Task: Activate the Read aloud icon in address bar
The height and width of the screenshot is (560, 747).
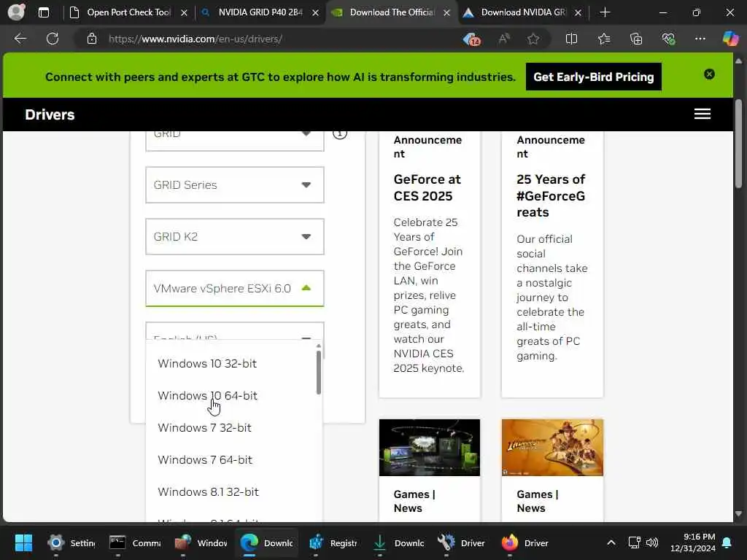Action: (503, 39)
